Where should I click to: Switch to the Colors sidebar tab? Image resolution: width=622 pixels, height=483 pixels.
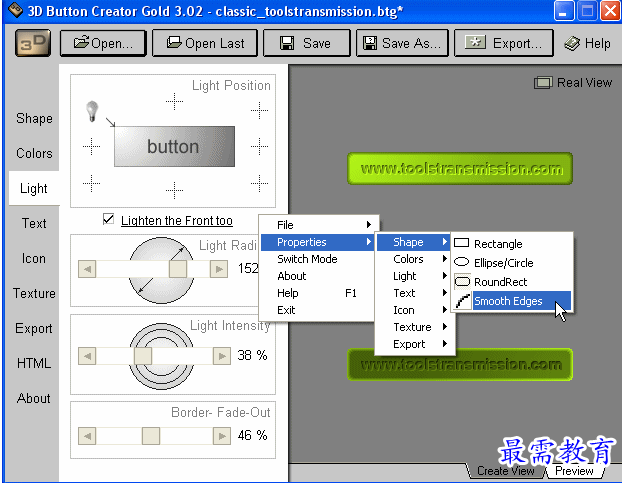(x=34, y=153)
